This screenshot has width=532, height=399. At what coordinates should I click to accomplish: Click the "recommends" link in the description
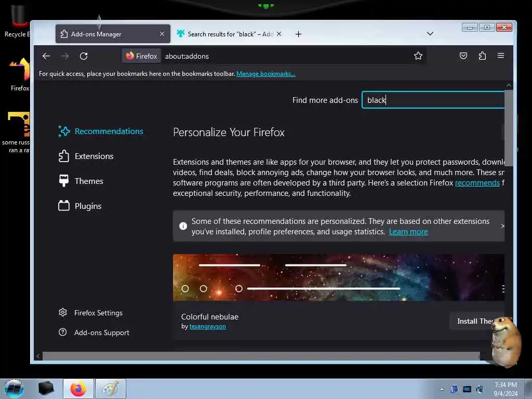click(477, 183)
